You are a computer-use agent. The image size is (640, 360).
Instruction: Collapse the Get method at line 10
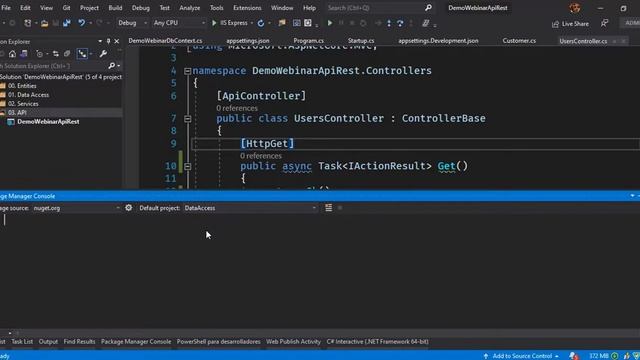(188, 167)
